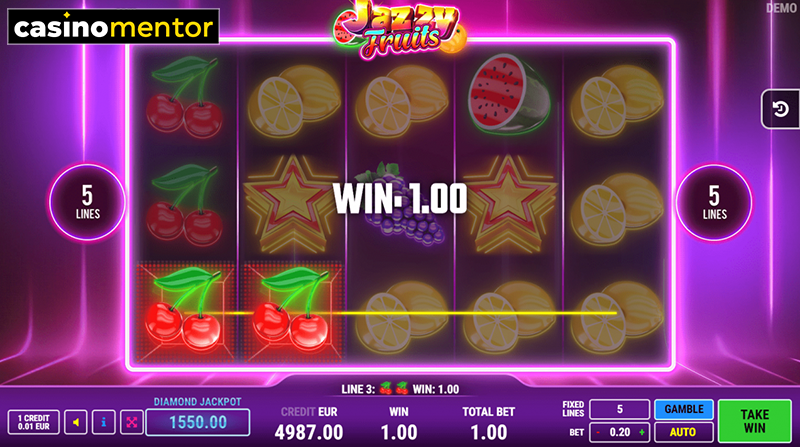Viewport: 800px width, 447px height.
Task: Click the highlighted cherry on the first reel
Action: point(185,311)
